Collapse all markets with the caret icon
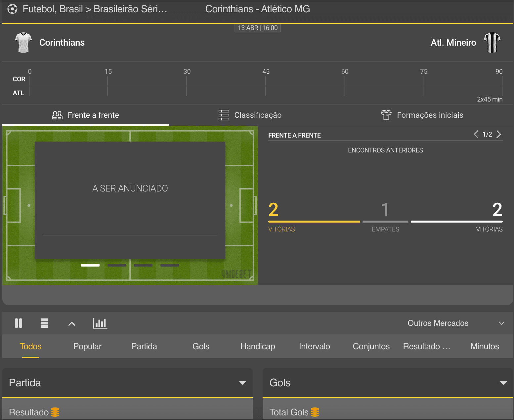This screenshot has width=514, height=420. pos(72,324)
